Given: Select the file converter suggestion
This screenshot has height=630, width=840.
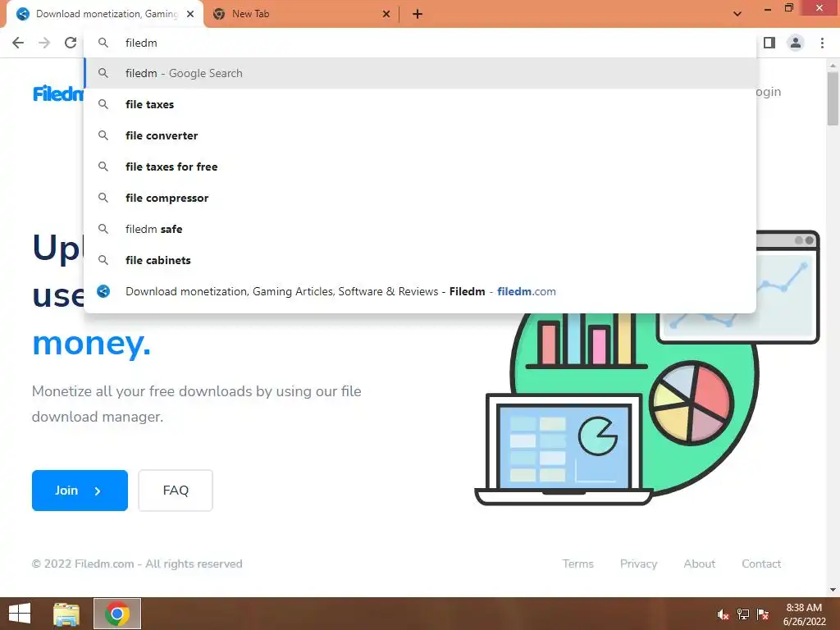Looking at the screenshot, I should click(420, 135).
